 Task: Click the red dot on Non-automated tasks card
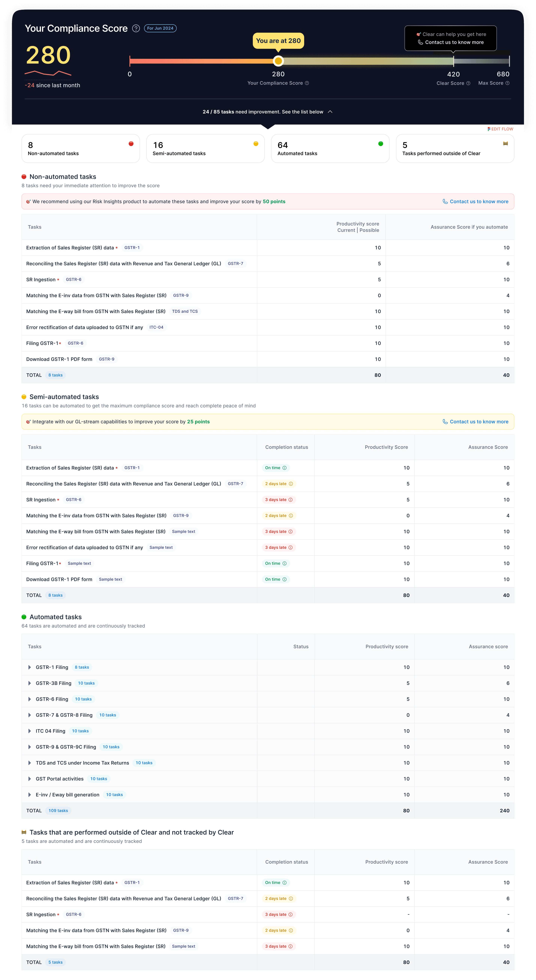click(x=131, y=144)
